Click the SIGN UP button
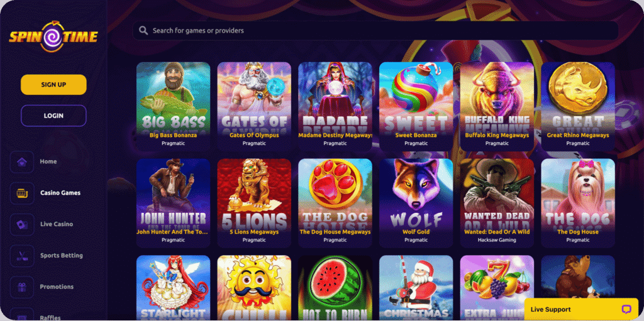This screenshot has width=644, height=321. coord(53,85)
